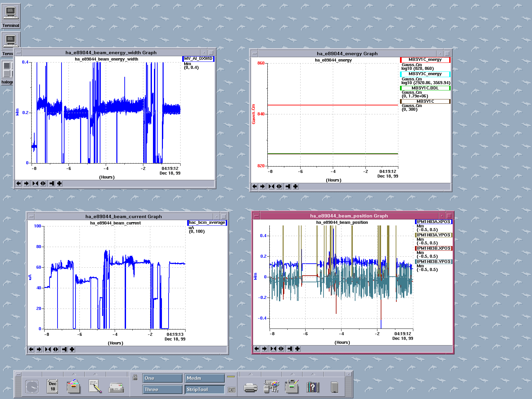Pan right in the energy graph toolbar
This screenshot has width=532, height=399.
click(x=262, y=187)
